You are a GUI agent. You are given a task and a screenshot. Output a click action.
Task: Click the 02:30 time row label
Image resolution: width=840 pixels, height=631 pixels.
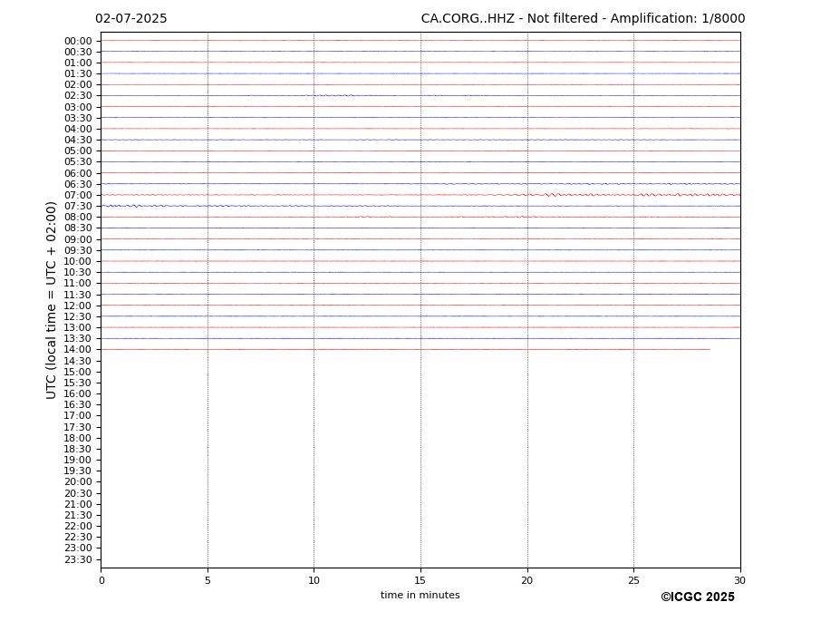tap(78, 96)
